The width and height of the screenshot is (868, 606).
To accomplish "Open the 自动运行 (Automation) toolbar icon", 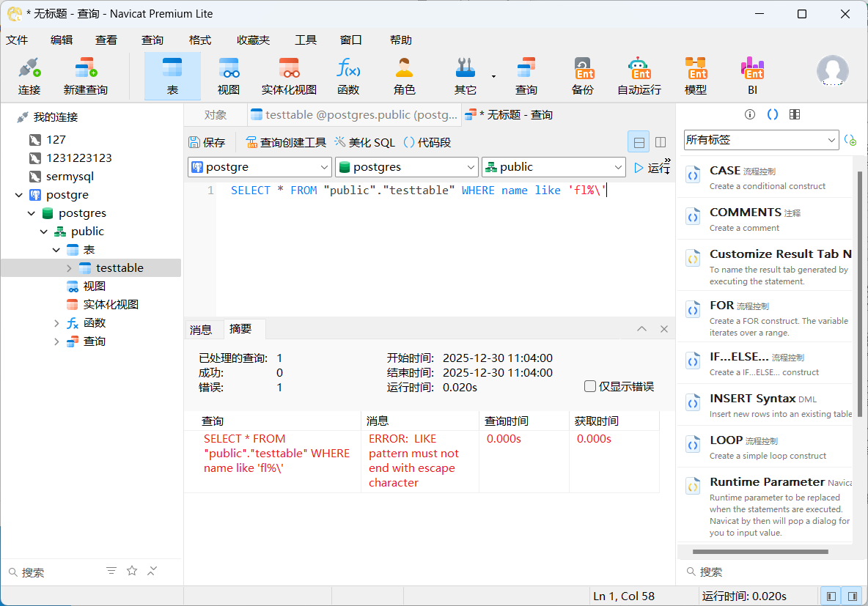I will click(x=639, y=76).
